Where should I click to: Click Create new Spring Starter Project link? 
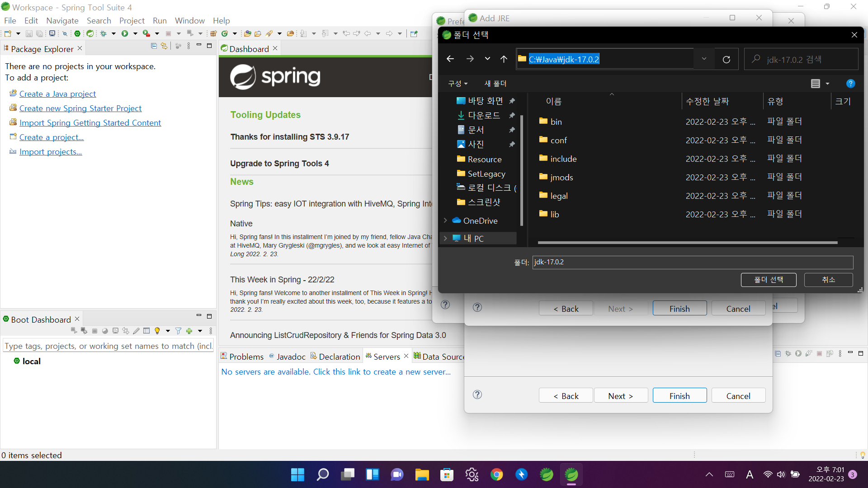80,108
